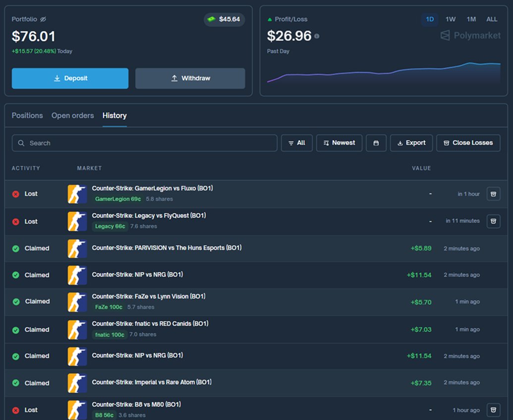The width and height of the screenshot is (513, 420).
Task: Click GamerLegion vs Fluxo market thumbnail
Action: coord(77,194)
